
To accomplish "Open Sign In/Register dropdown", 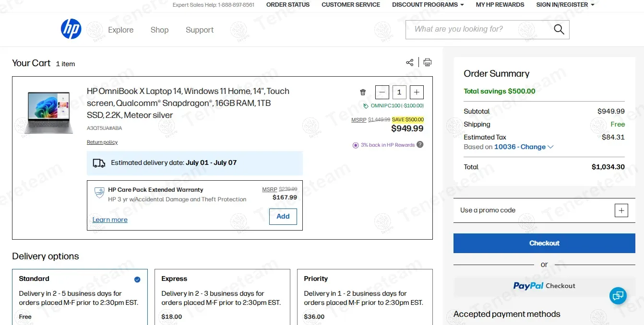I will coord(565,5).
